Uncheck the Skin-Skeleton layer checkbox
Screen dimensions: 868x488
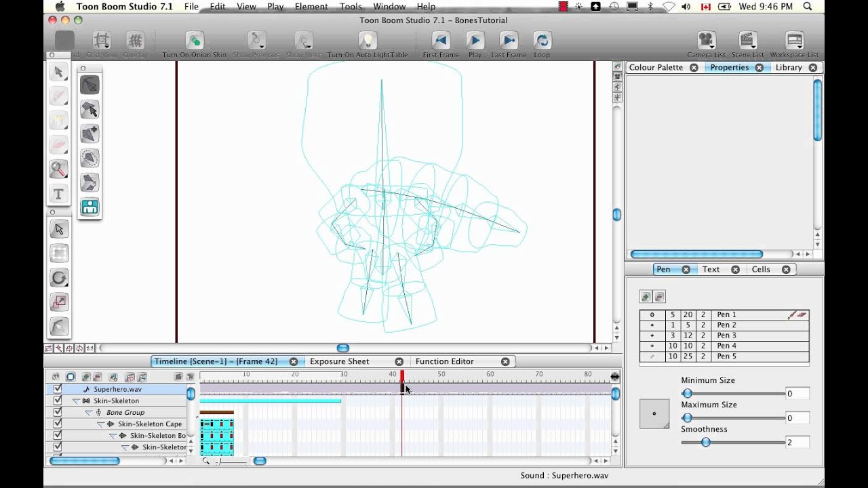(58, 401)
